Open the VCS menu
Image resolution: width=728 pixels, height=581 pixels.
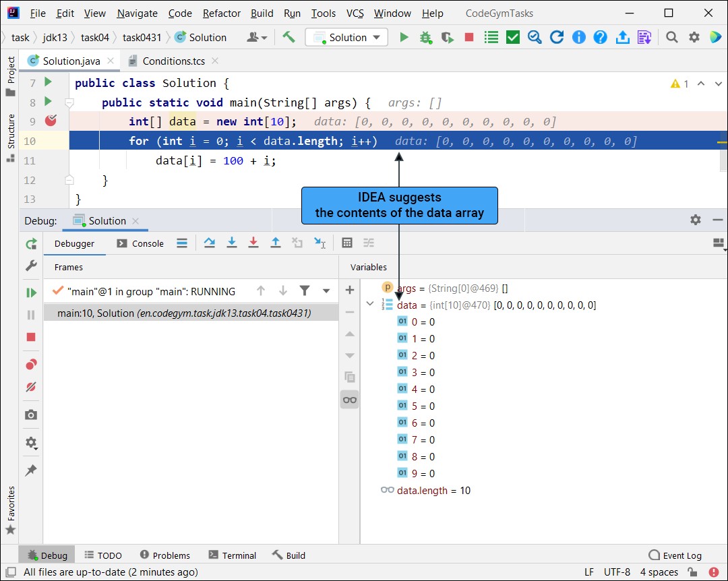coord(355,13)
